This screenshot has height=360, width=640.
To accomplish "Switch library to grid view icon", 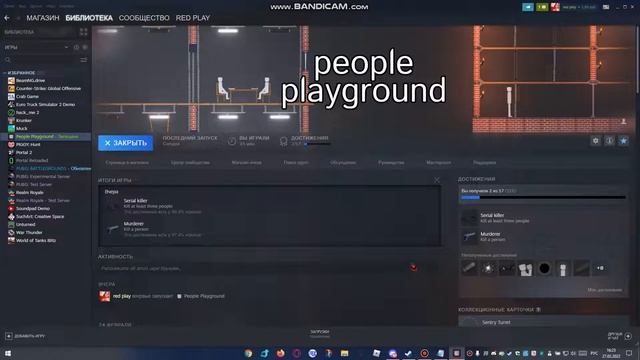I will point(84,32).
